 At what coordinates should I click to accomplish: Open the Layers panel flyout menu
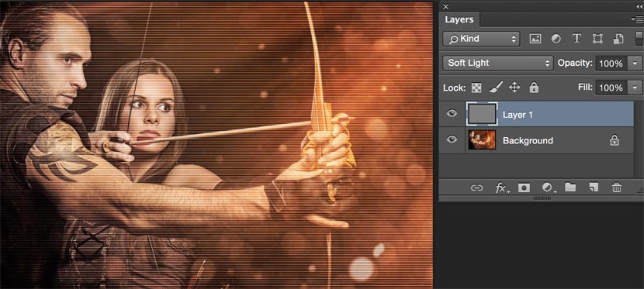click(x=639, y=19)
